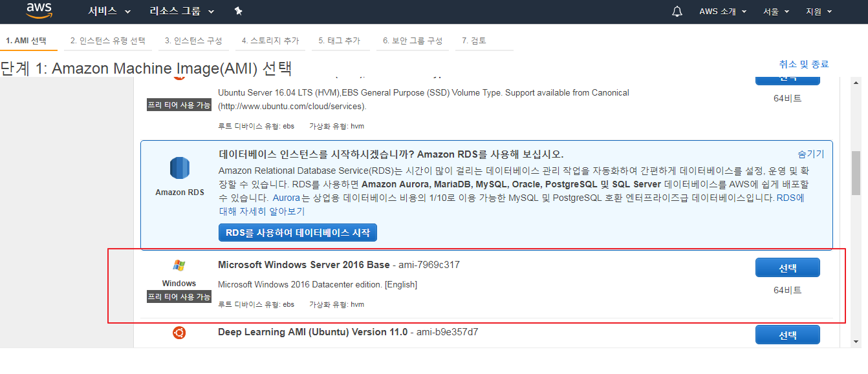This screenshot has height=374, width=868.
Task: Open the 서울 region dropdown
Action: pyautogui.click(x=776, y=12)
